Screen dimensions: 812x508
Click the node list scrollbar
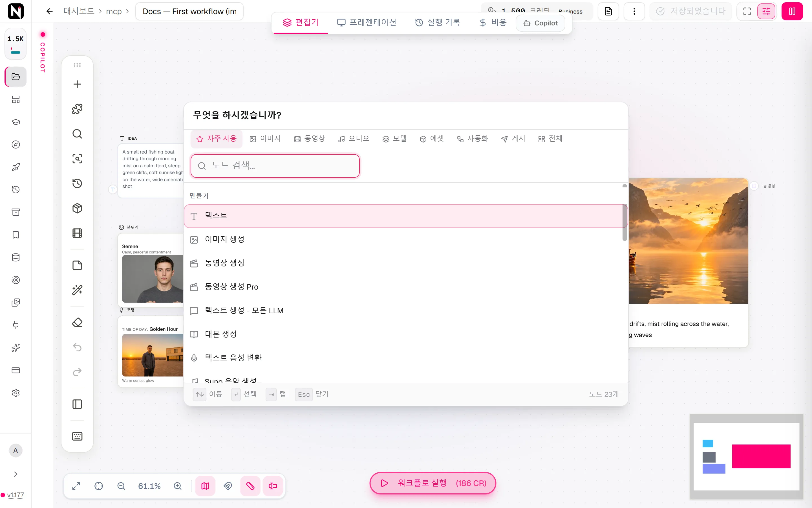pos(625,222)
